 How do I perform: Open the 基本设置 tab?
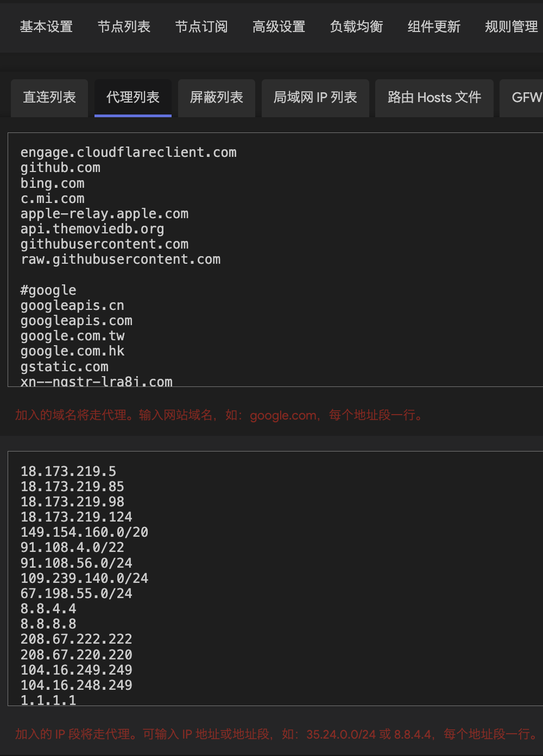coord(46,27)
